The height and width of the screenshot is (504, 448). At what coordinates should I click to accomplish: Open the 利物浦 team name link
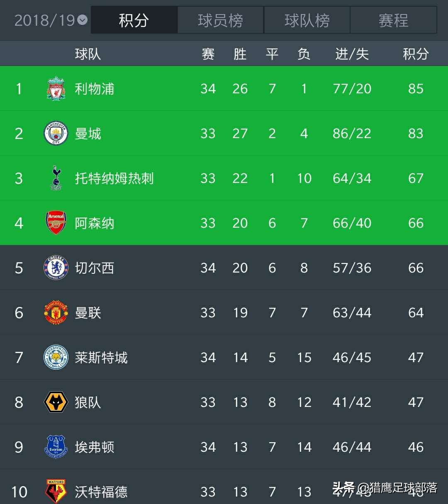[95, 89]
